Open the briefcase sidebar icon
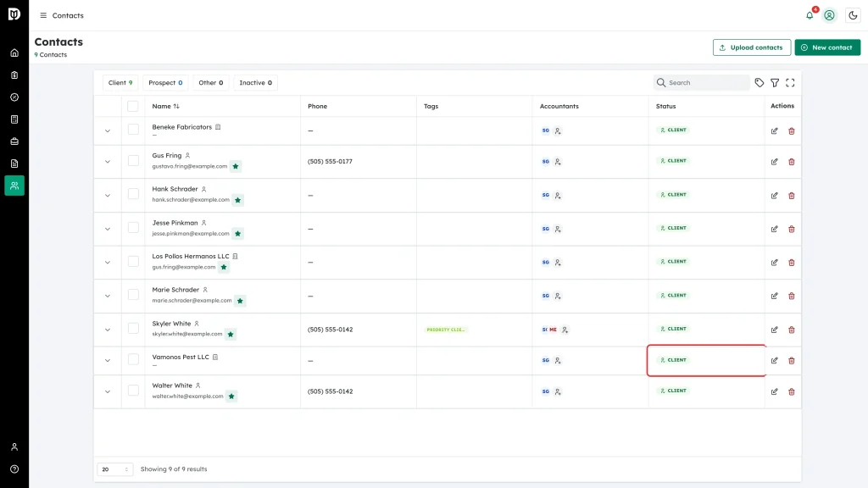Viewport: 868px width, 488px height. pos(14,141)
